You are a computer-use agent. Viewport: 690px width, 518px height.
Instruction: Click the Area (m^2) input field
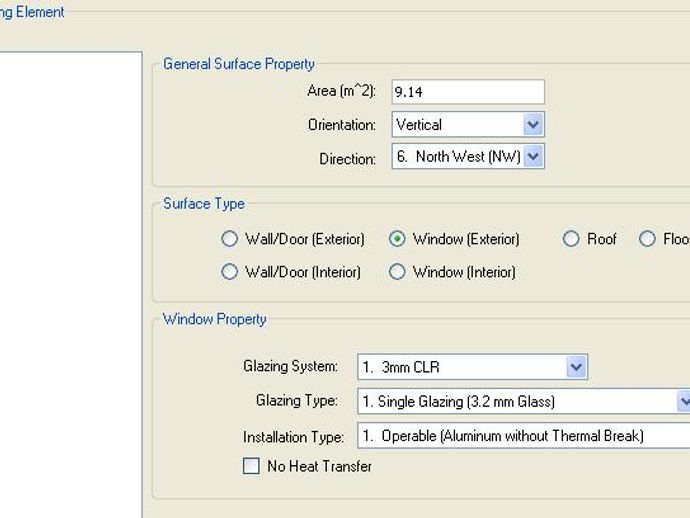click(x=468, y=92)
